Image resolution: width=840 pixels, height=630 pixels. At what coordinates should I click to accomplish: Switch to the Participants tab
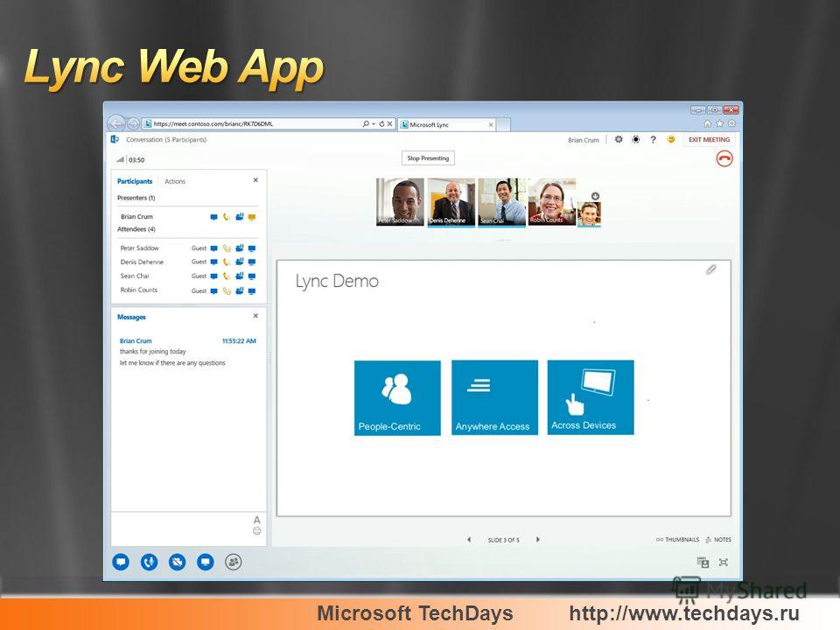(x=135, y=181)
